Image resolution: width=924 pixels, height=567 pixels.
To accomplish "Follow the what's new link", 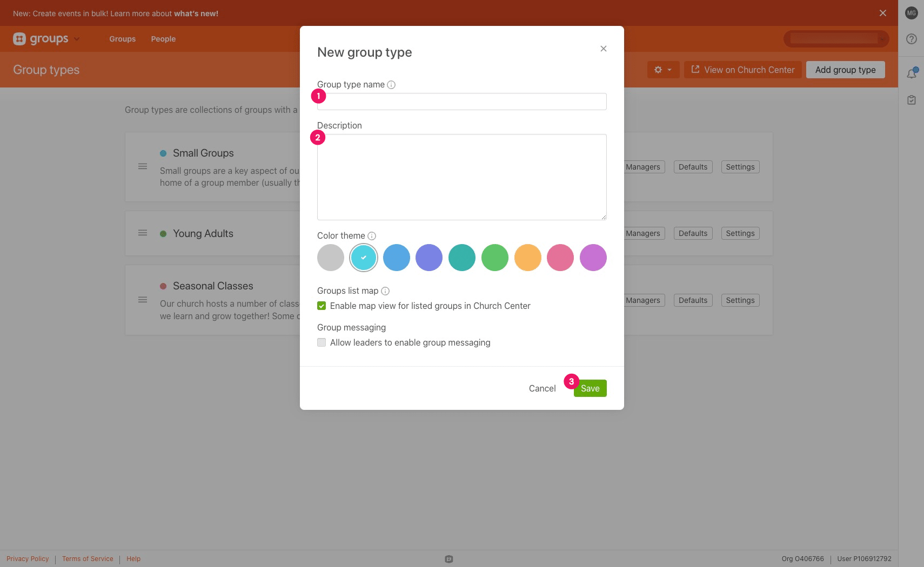I will [x=196, y=13].
